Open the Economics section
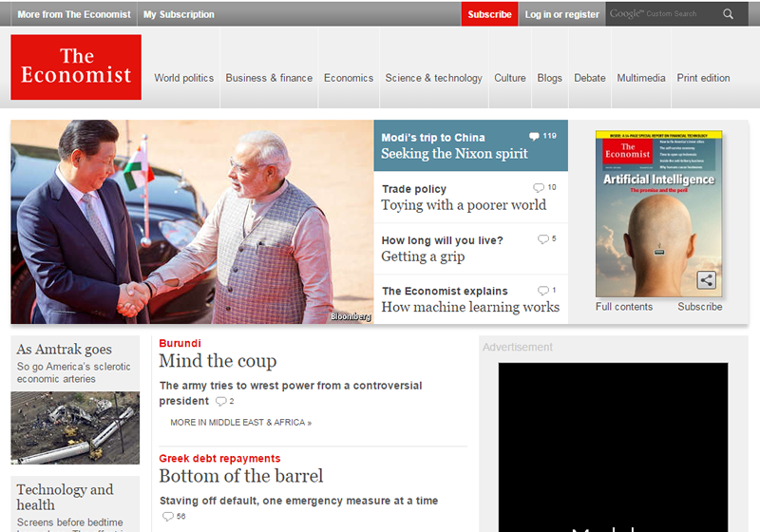The image size is (760, 532). pyautogui.click(x=349, y=78)
